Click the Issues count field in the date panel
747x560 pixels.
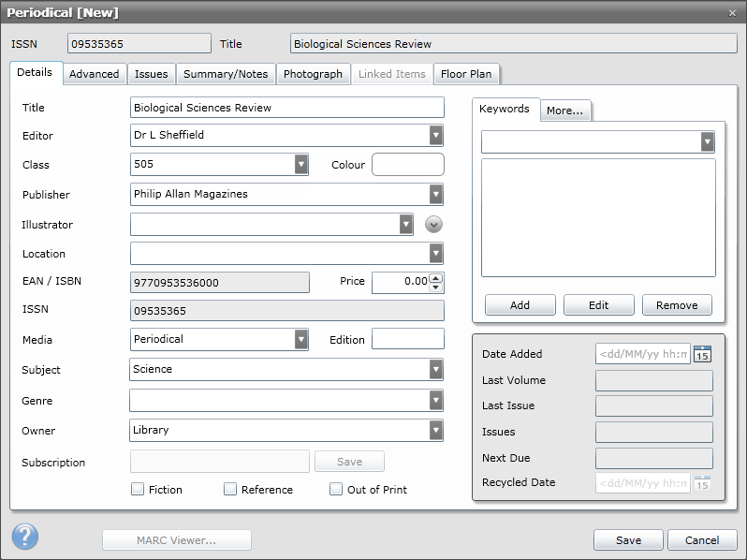point(654,432)
